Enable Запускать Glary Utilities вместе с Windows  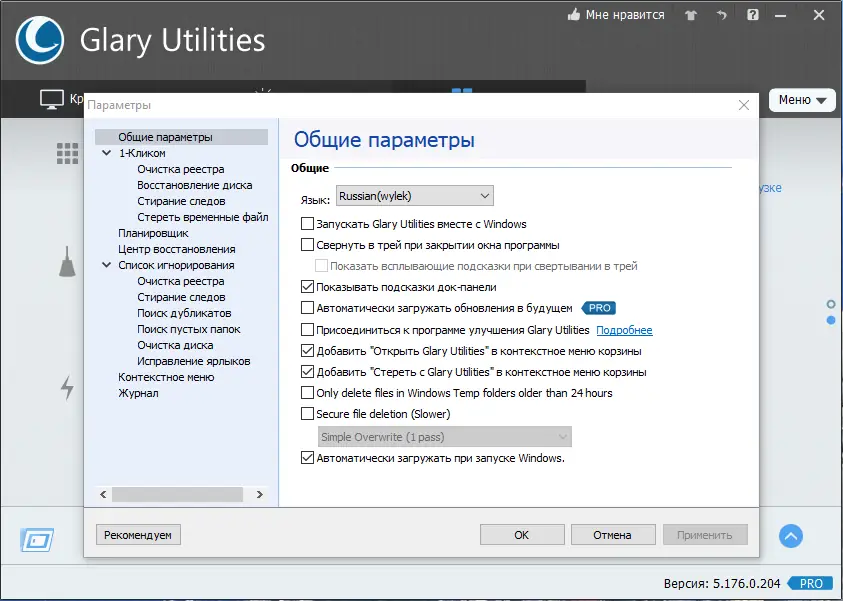(308, 224)
